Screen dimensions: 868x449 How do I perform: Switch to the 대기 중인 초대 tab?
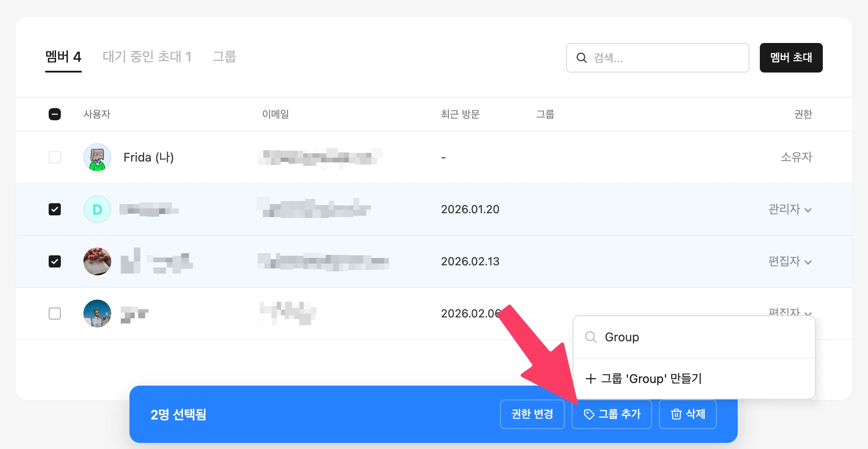coord(147,57)
